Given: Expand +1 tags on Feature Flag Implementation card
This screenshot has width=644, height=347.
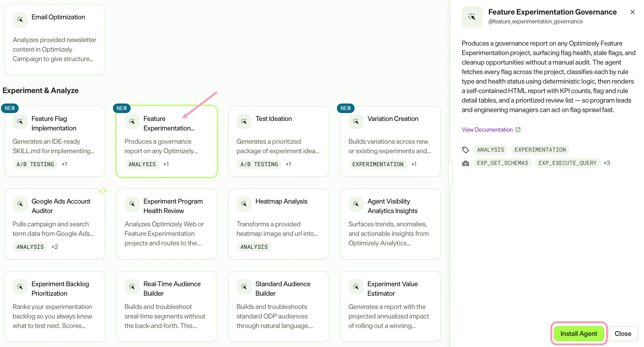Looking at the screenshot, I should (x=64, y=164).
